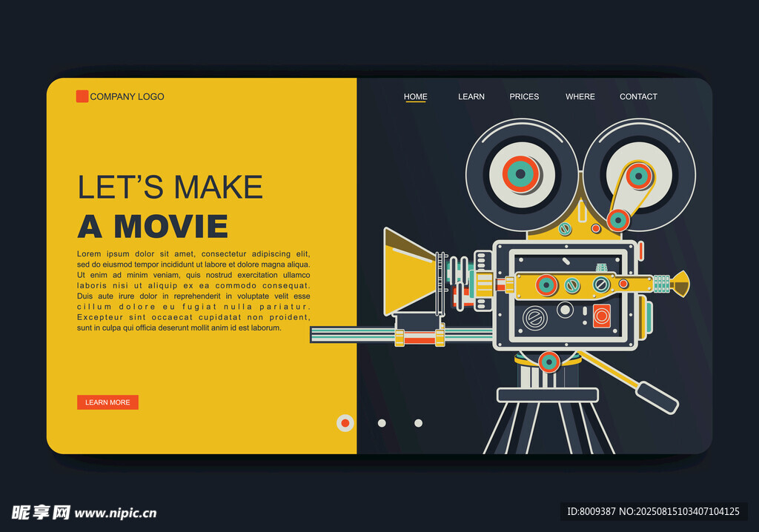
Task: Click the left film reel center
Action: [x=521, y=175]
